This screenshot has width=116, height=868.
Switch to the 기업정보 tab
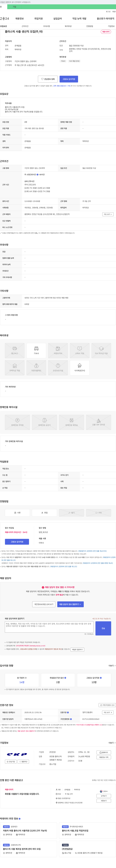pyautogui.click(x=111, y=26)
